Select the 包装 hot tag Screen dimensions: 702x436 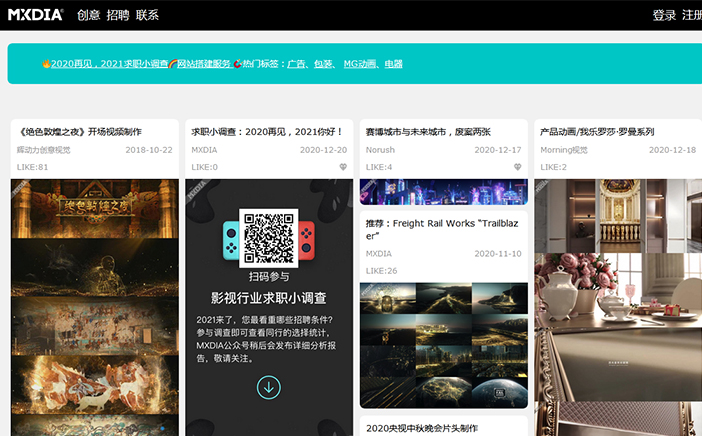[x=323, y=64]
